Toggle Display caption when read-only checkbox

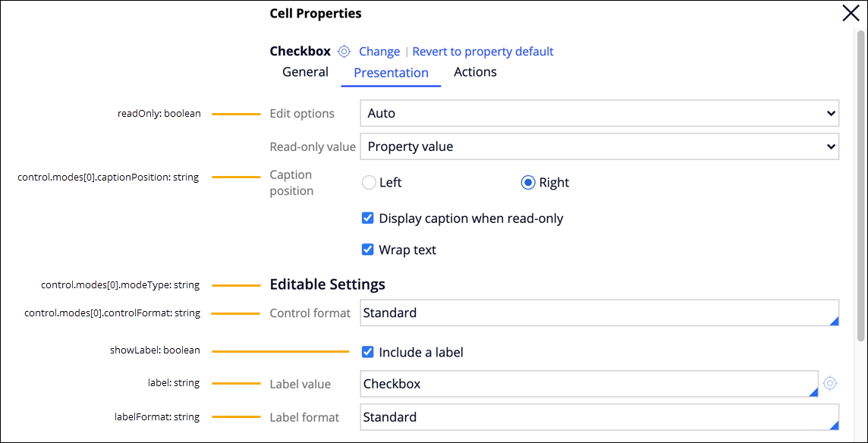tap(368, 218)
